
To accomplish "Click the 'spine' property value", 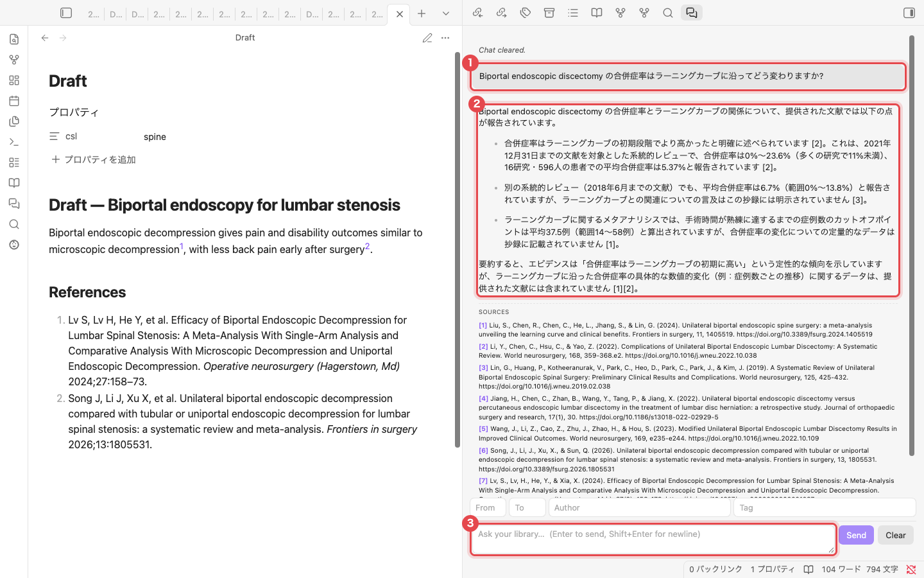I will pos(155,137).
